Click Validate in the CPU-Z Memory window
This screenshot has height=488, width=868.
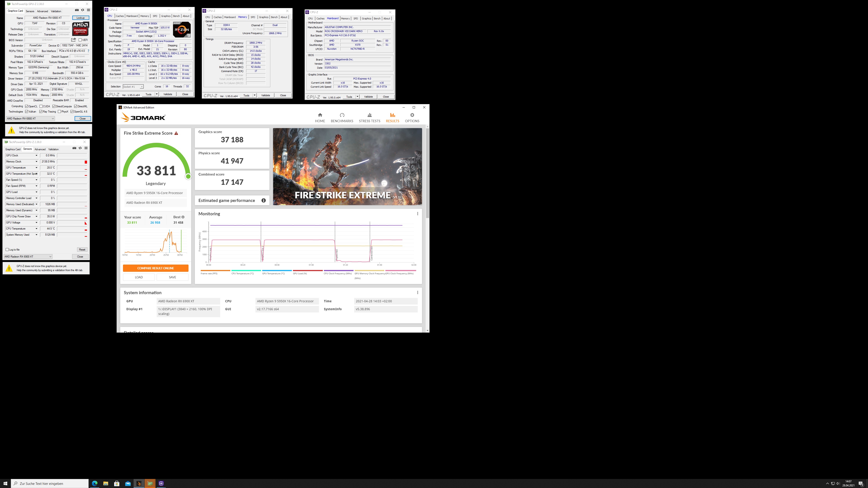click(x=266, y=95)
